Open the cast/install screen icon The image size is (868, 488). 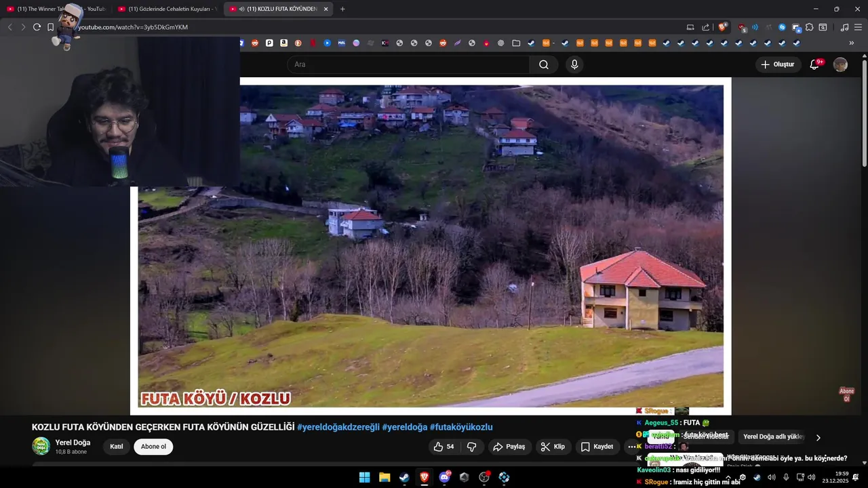[x=690, y=27]
